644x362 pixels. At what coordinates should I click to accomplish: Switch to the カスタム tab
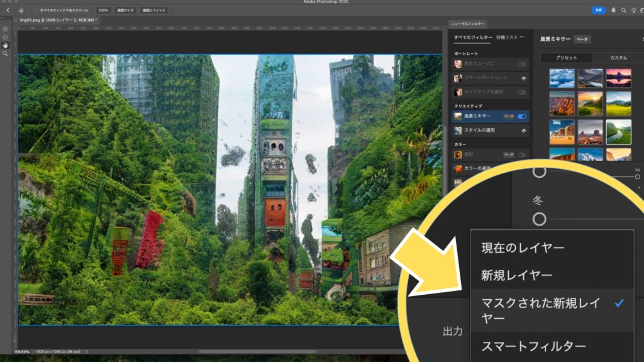pyautogui.click(x=618, y=57)
